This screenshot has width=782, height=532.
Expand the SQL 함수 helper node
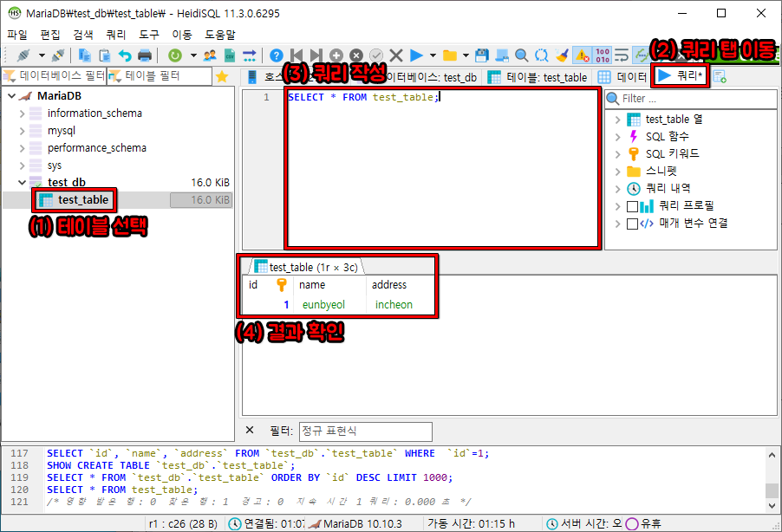618,137
